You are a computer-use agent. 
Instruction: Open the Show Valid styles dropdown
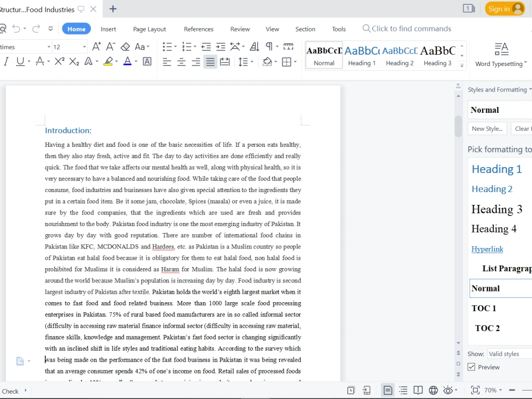point(510,354)
